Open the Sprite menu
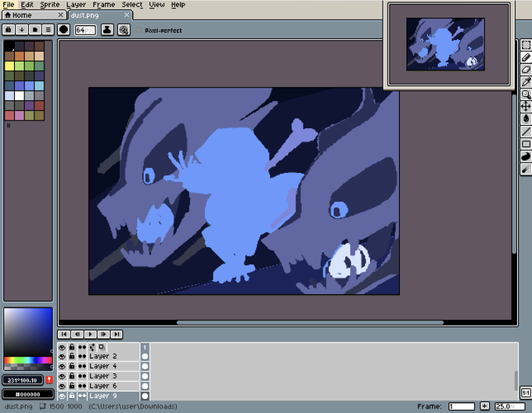The height and width of the screenshot is (413, 532). pos(49,5)
